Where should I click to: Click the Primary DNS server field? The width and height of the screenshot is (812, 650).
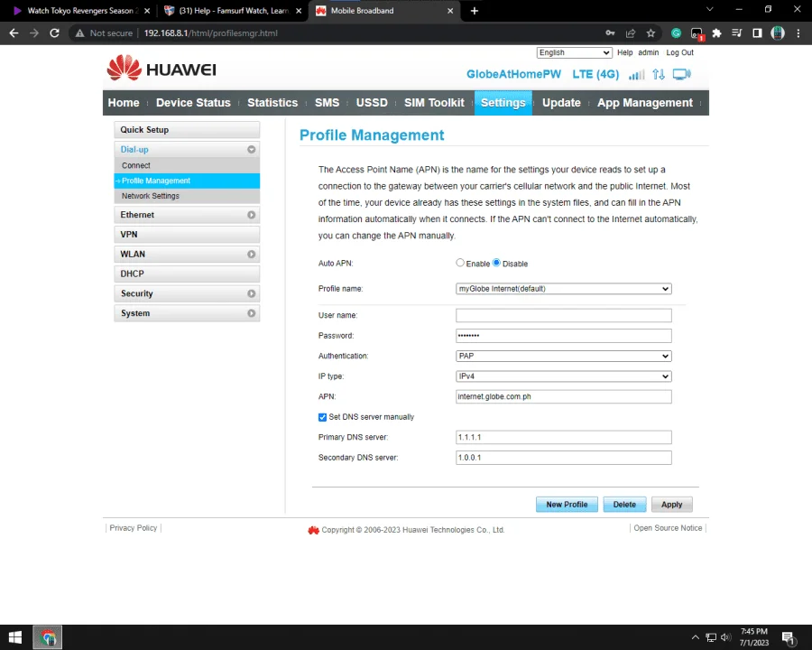563,437
